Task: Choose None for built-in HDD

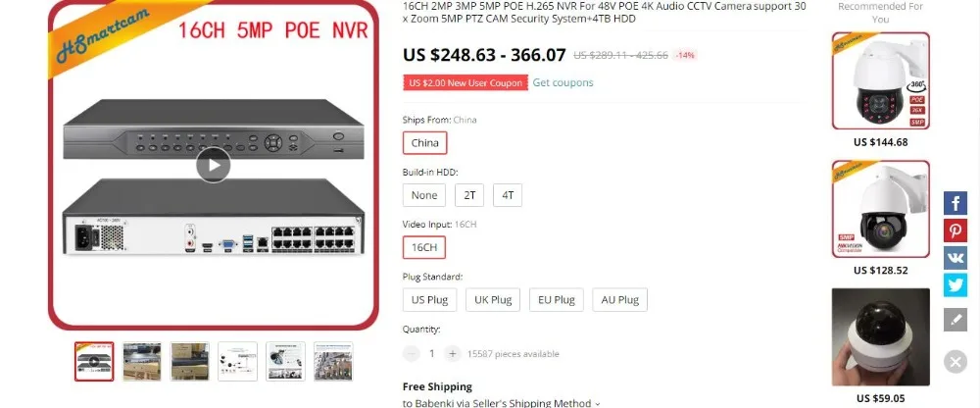Action: pyautogui.click(x=424, y=195)
